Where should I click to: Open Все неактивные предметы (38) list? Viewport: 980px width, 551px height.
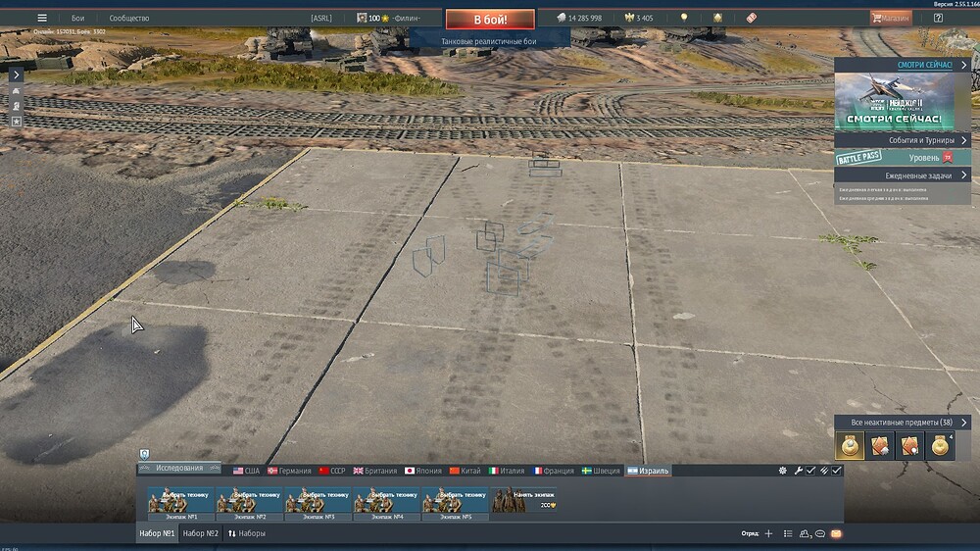pos(903,423)
